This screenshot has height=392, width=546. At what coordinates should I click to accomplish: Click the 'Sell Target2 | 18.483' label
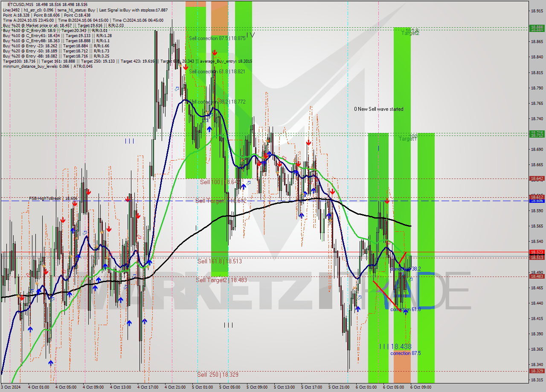(x=221, y=280)
